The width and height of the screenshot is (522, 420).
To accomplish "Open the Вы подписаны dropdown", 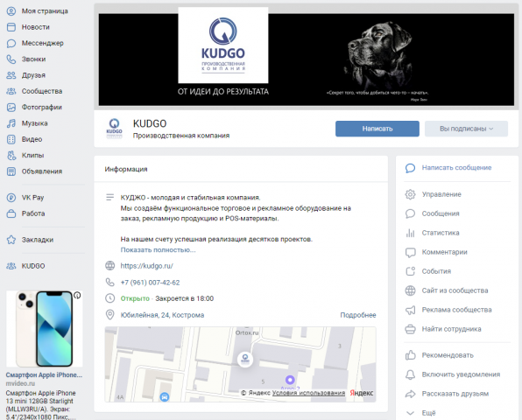I will pos(466,129).
